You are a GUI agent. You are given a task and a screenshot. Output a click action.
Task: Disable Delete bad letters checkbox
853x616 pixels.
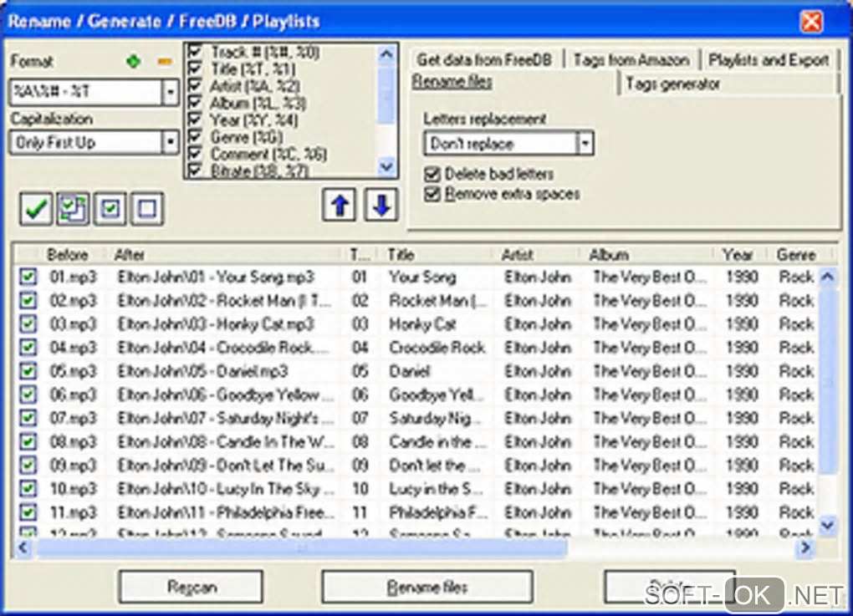(432, 174)
